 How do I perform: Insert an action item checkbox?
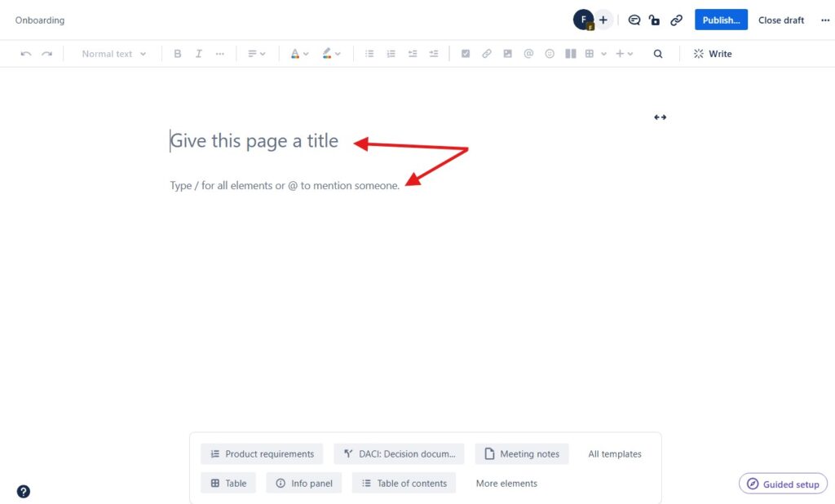coord(466,53)
